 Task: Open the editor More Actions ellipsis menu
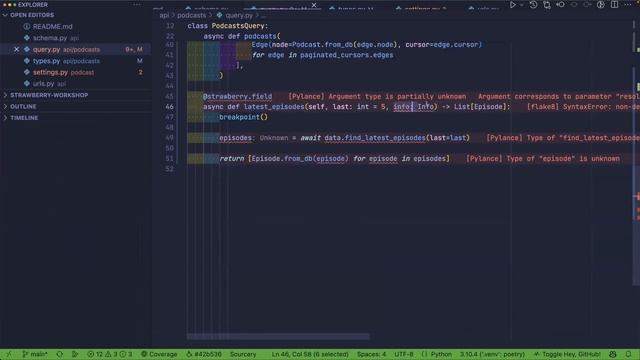click(628, 4)
